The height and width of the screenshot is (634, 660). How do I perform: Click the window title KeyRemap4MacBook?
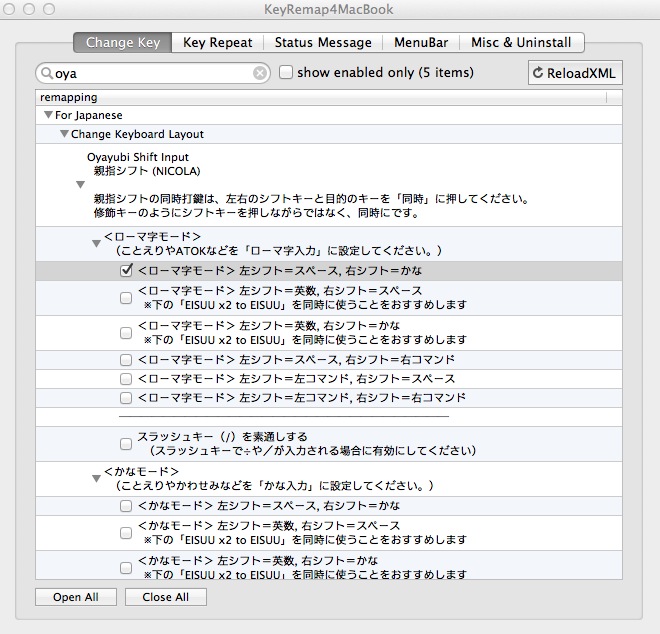[328, 9]
